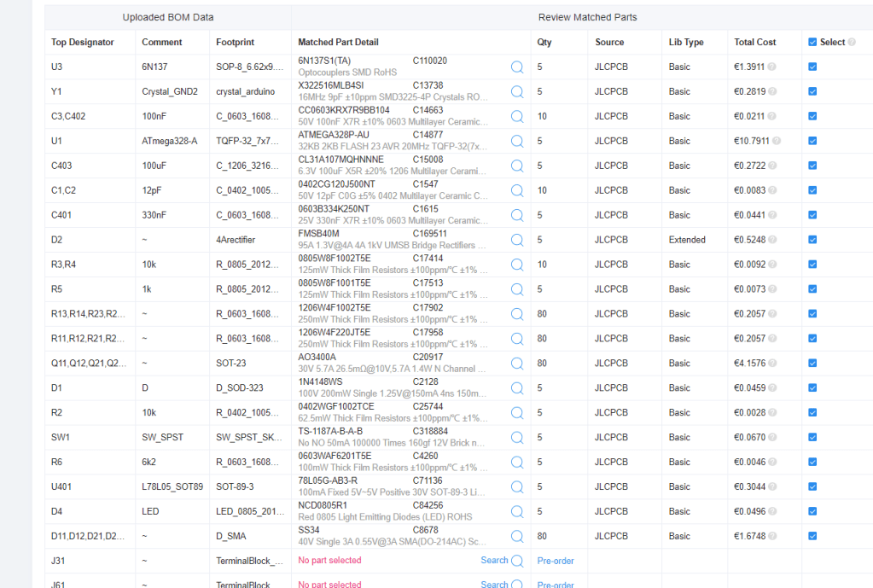Image resolution: width=873 pixels, height=588 pixels.
Task: Click the Total Cost column header
Action: tap(754, 42)
